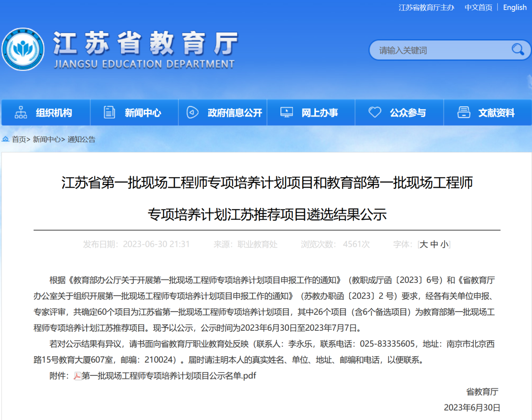Click the 江苏省教育厅 site title text
The width and height of the screenshot is (532, 420).
tap(145, 43)
